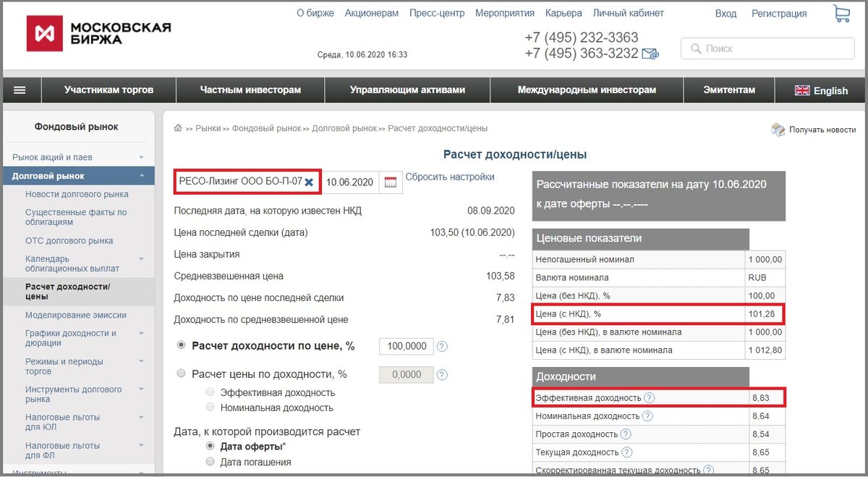Open the Карьера link
Image resolution: width=868 pixels, height=477 pixels.
pos(563,13)
